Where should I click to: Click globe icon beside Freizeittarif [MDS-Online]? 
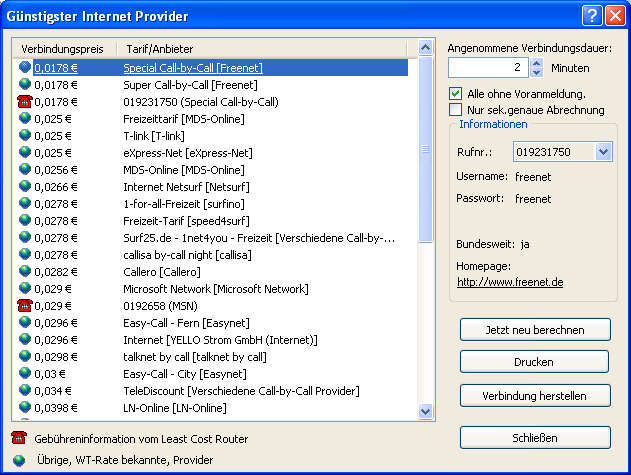pyautogui.click(x=25, y=118)
